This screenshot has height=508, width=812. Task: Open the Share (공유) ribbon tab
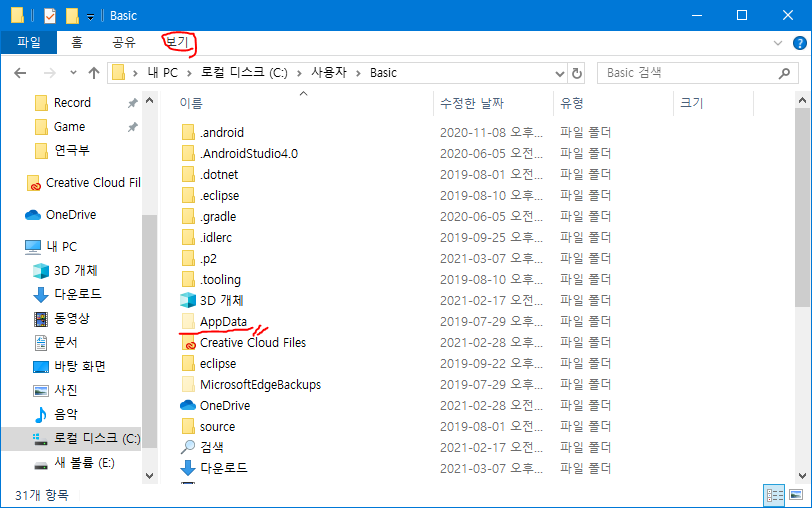pyautogui.click(x=124, y=42)
